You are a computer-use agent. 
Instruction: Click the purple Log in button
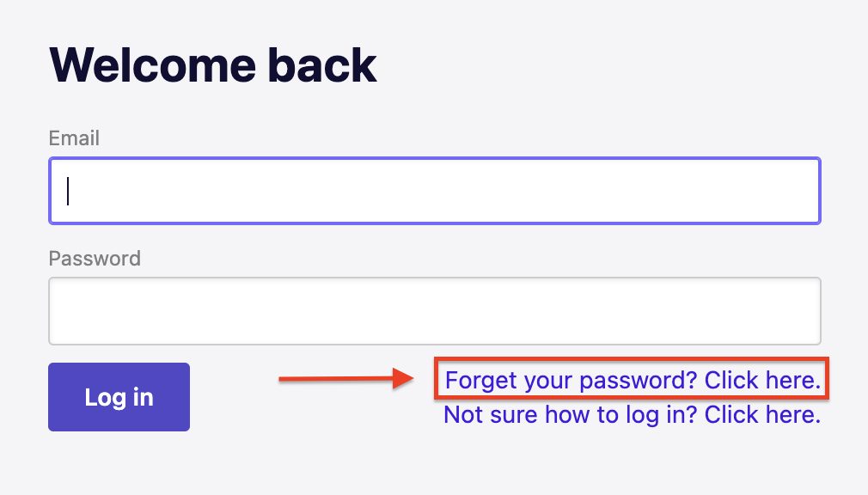(119, 396)
